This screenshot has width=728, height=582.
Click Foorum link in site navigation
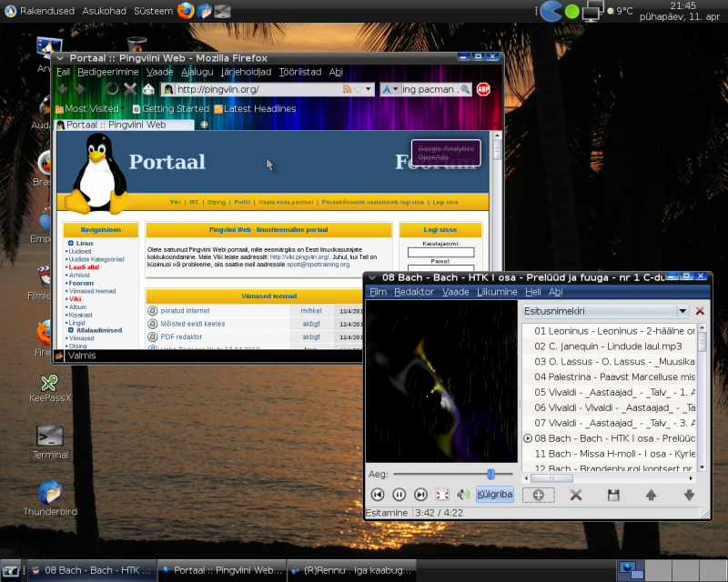81,283
